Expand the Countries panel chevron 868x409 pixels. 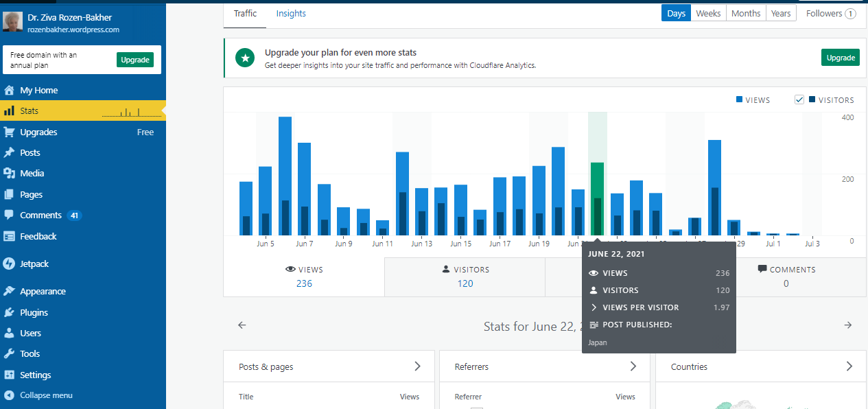849,366
